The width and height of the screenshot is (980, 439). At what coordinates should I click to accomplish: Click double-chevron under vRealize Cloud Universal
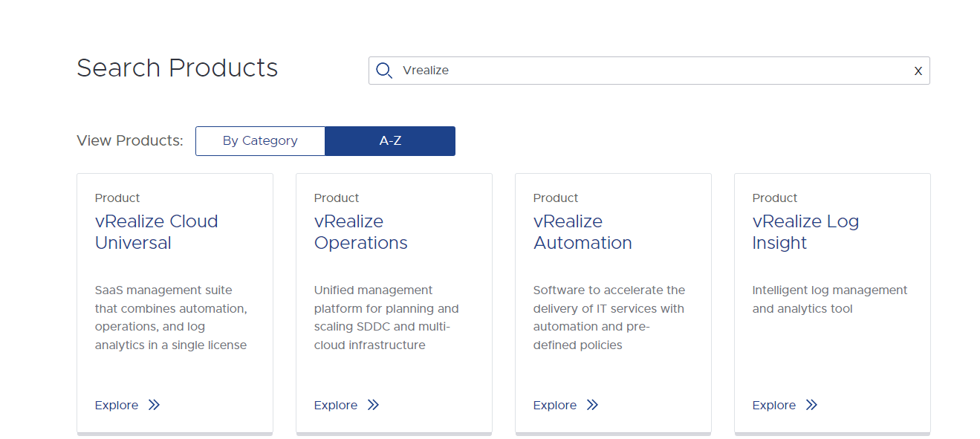154,405
